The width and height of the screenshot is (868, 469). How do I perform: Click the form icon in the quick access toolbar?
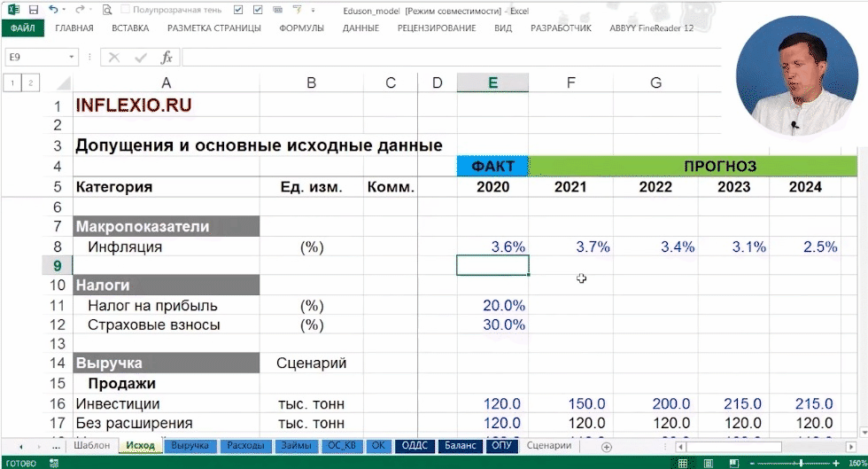278,10
